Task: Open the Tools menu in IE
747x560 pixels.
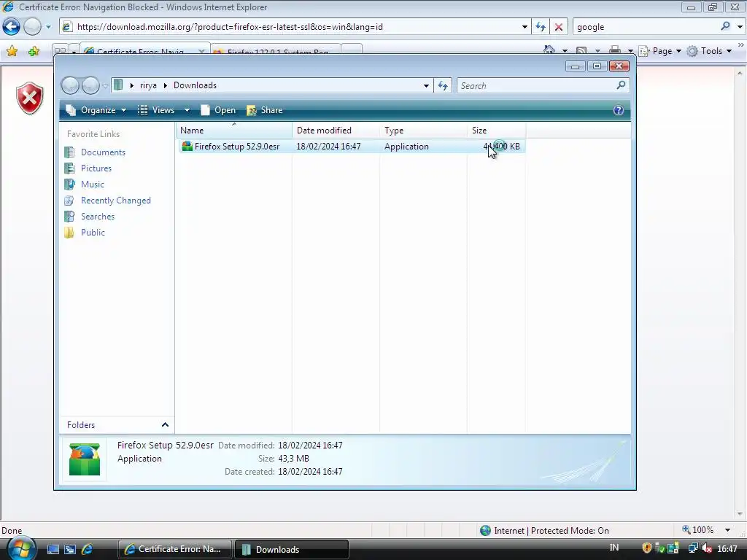Action: [710, 51]
